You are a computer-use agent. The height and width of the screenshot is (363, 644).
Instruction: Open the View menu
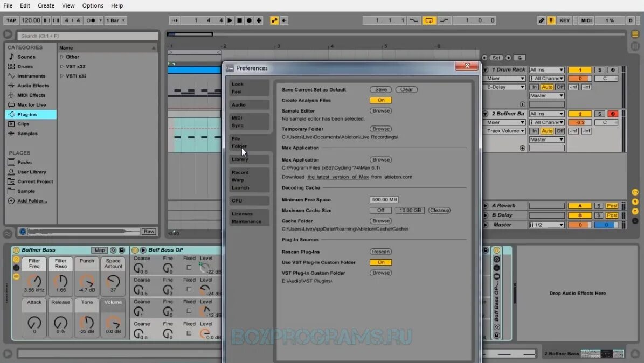68,5
